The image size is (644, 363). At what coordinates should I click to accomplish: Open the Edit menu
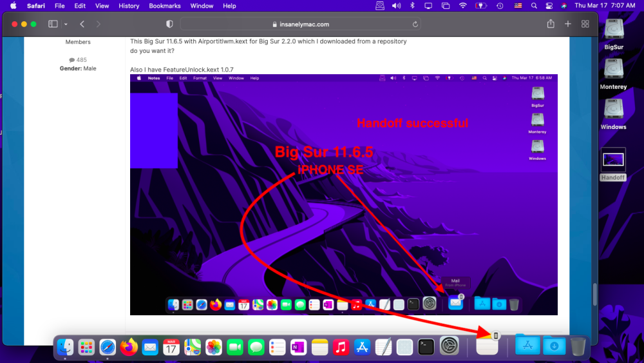point(80,6)
